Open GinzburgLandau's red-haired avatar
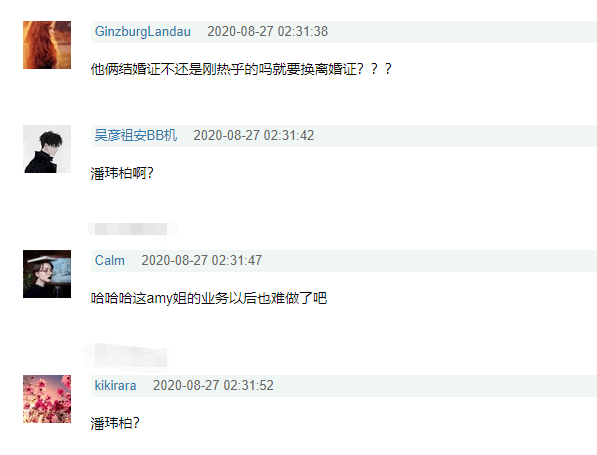The image size is (597, 455). pos(47,45)
